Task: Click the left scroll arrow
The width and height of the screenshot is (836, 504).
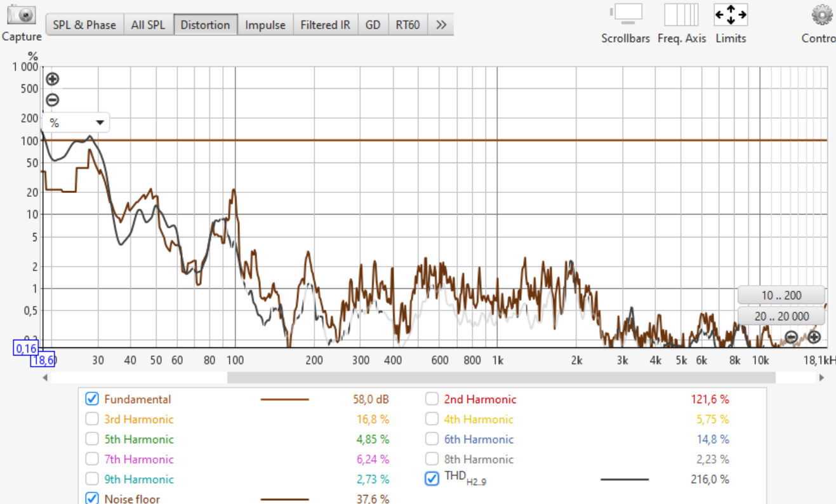Action: point(45,378)
